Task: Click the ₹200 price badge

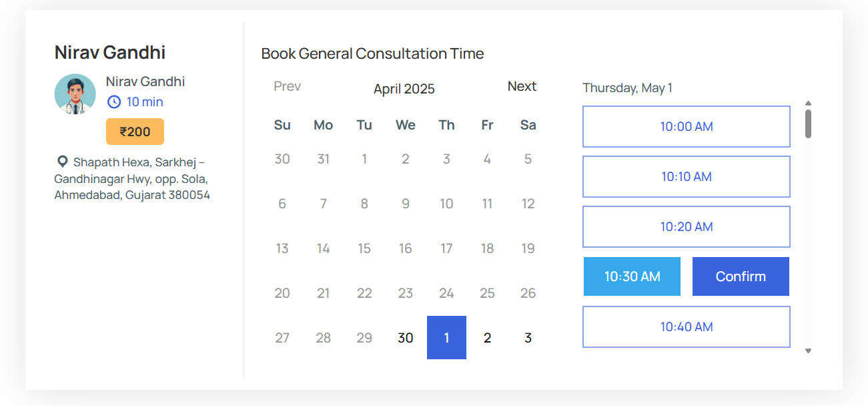Action: point(135,132)
